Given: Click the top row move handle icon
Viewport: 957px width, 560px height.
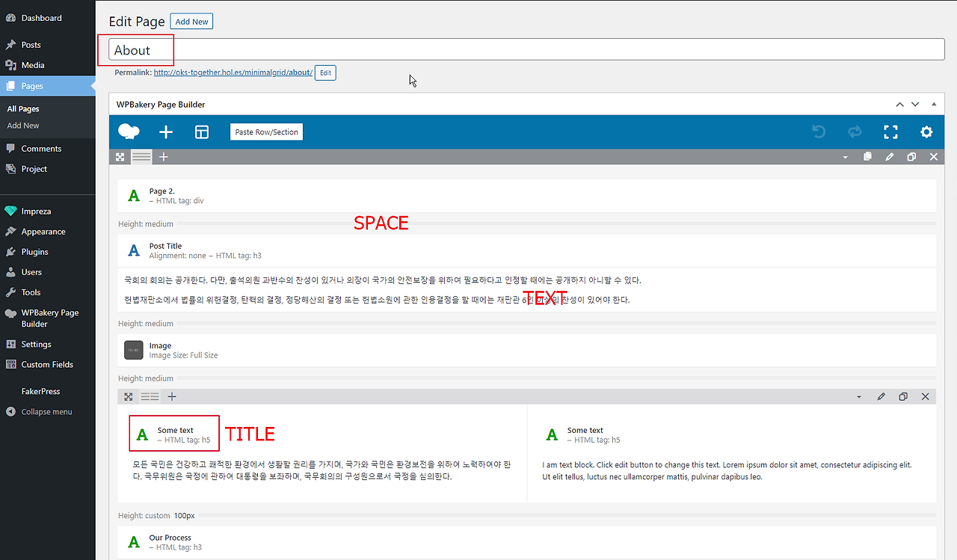Looking at the screenshot, I should coord(120,157).
